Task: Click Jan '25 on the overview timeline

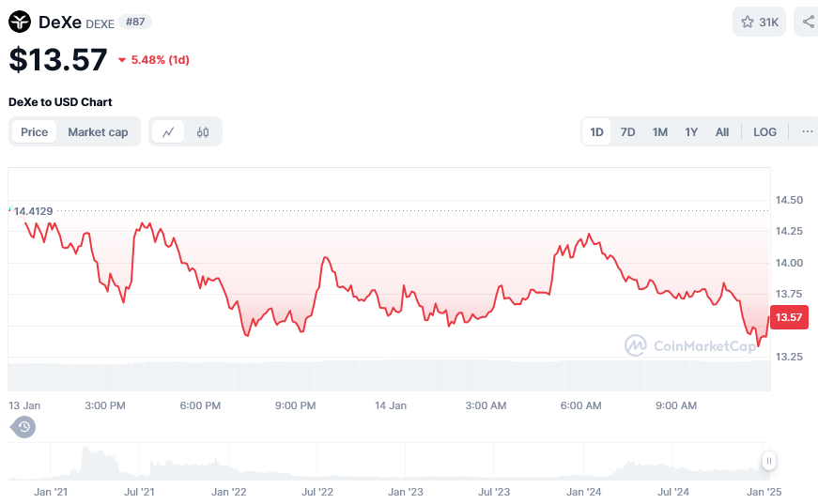Action: [x=764, y=492]
